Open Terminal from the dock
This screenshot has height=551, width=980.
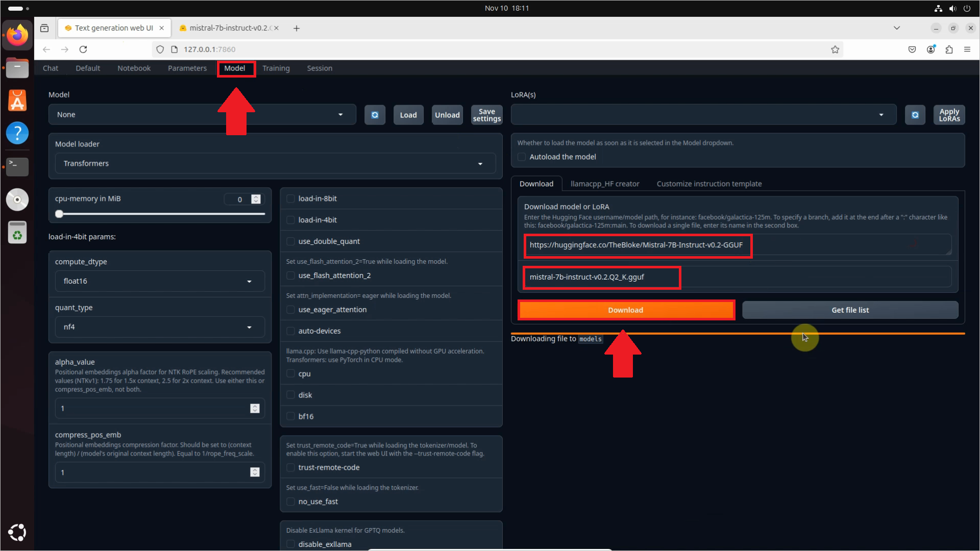17,166
